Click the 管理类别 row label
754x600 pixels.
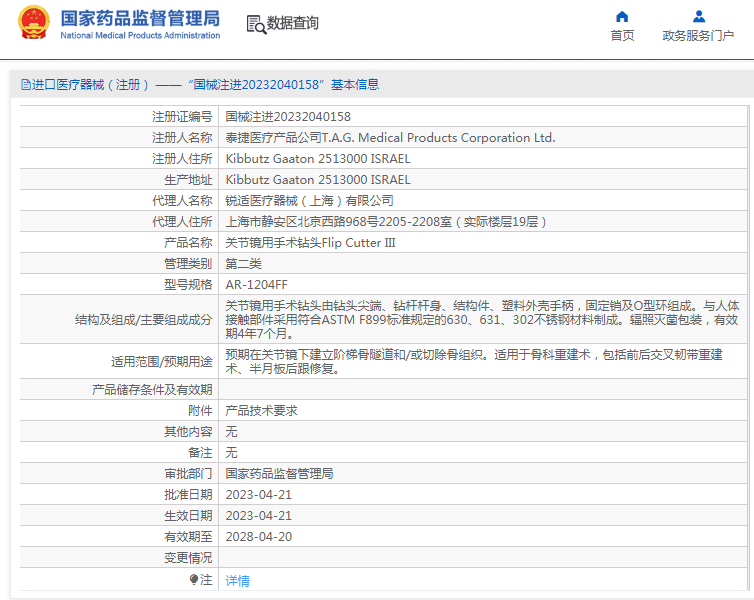click(x=188, y=264)
